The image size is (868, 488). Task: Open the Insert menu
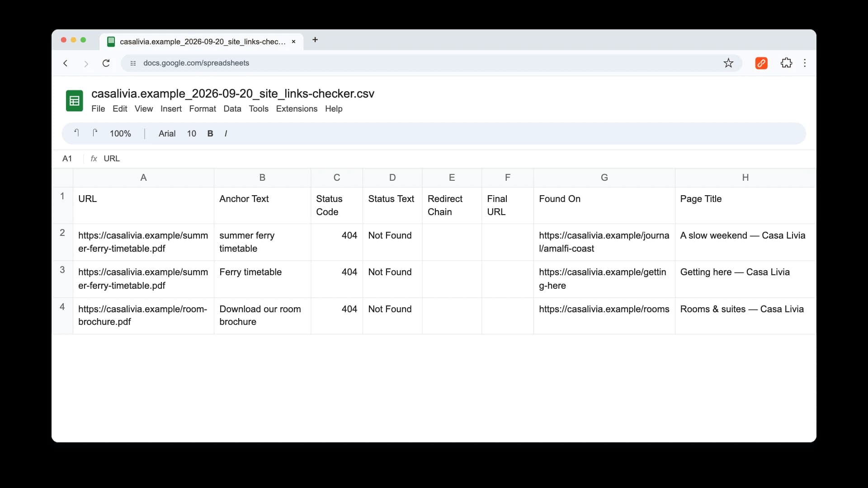coord(171,109)
